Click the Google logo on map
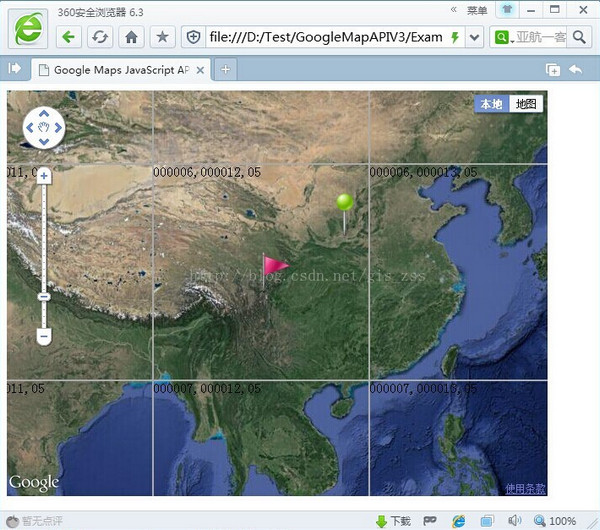 (34, 483)
